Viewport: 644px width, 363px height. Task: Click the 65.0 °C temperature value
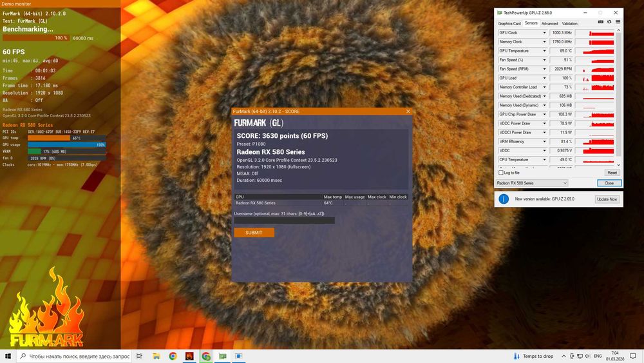562,51
